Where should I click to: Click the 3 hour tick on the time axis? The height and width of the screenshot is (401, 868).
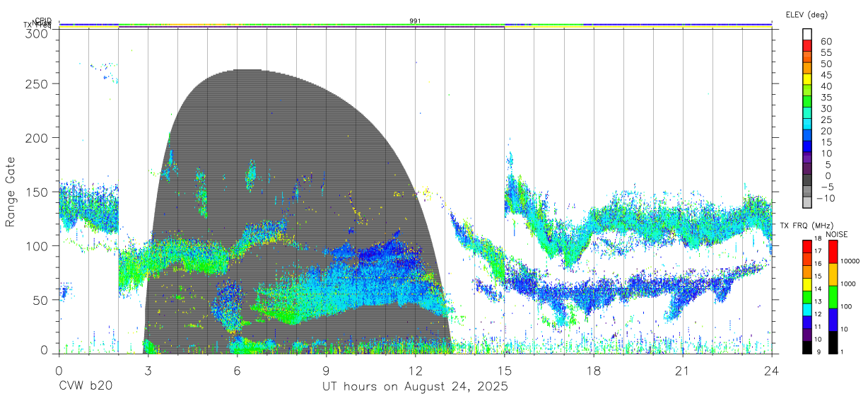[148, 371]
